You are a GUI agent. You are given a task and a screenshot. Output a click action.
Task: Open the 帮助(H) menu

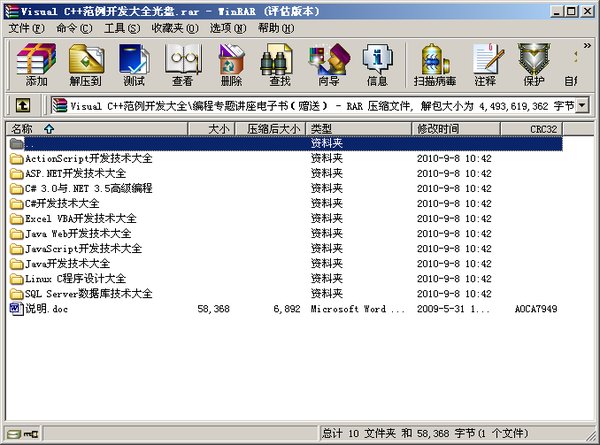[276, 28]
